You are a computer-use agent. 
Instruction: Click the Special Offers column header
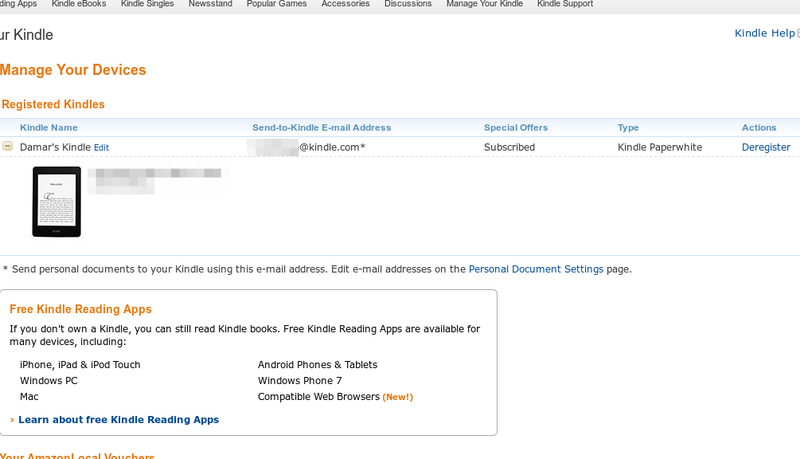516,128
